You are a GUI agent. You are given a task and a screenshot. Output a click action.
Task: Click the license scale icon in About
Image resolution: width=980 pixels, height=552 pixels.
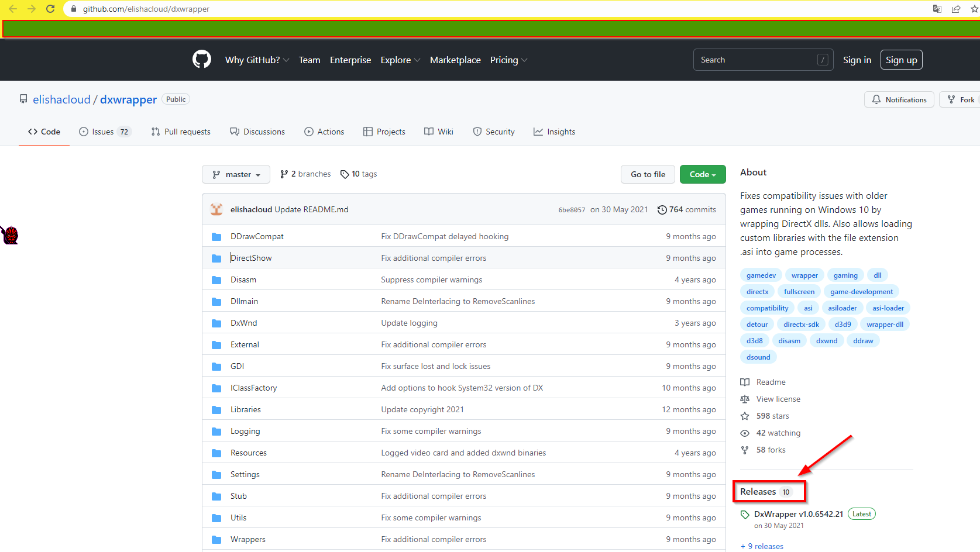pos(745,399)
